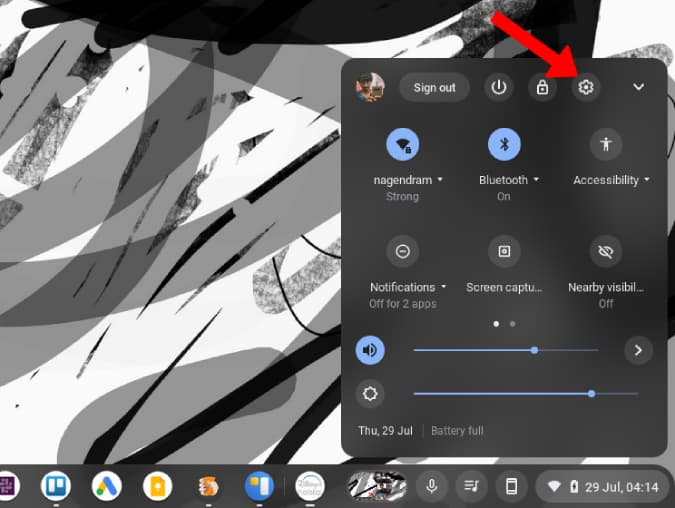
Task: Select the first quick settings page dot
Action: click(496, 324)
